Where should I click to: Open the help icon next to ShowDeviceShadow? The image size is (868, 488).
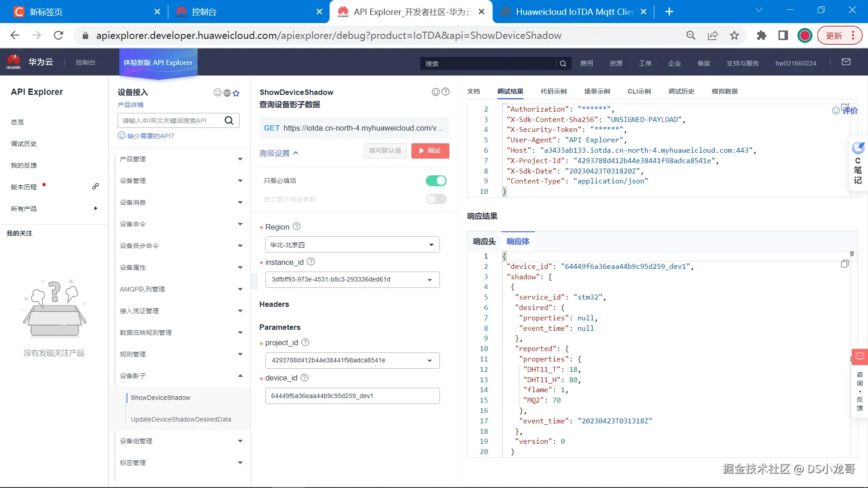(x=445, y=92)
